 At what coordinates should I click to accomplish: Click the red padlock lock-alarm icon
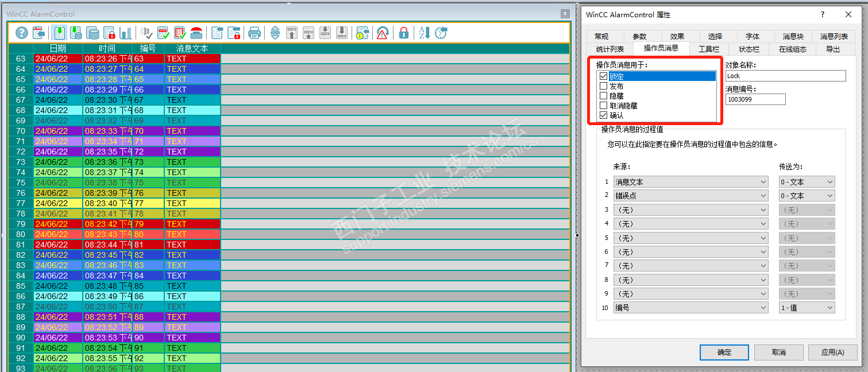(x=404, y=33)
